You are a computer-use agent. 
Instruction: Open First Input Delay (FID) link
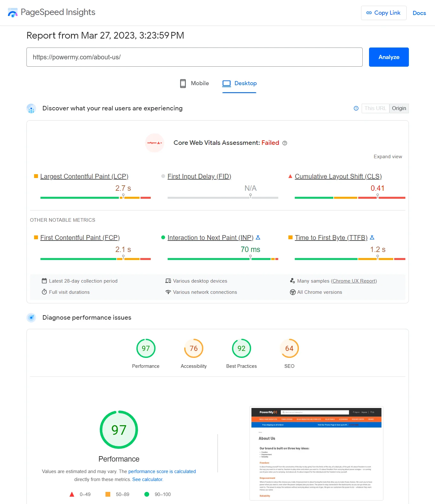click(199, 176)
